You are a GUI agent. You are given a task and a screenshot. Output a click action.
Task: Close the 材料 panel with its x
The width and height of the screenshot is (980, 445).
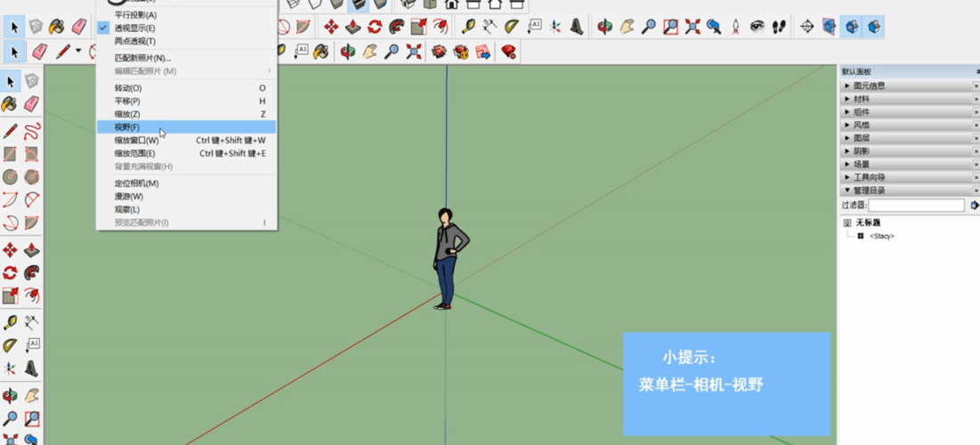[976, 99]
